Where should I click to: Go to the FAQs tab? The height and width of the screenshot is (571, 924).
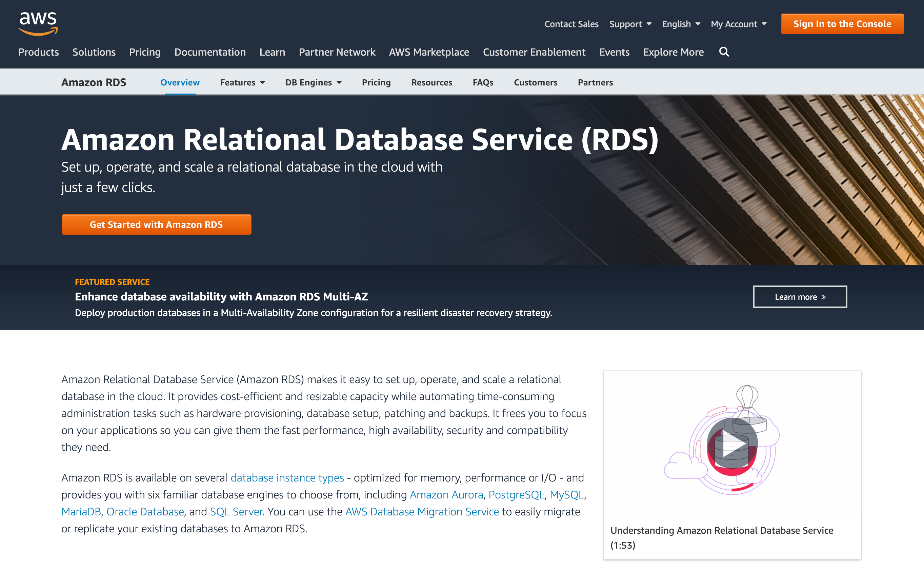483,82
